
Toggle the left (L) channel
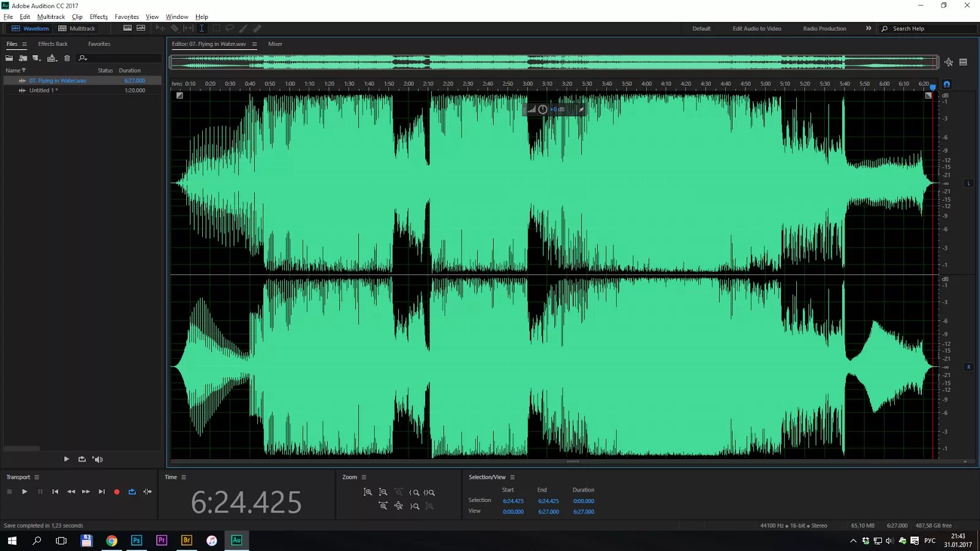coord(969,183)
